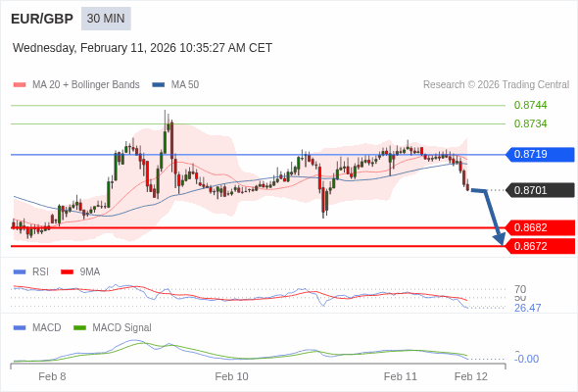Click the 9MA red legend swatch
This screenshot has width=578, height=392.
[67, 272]
